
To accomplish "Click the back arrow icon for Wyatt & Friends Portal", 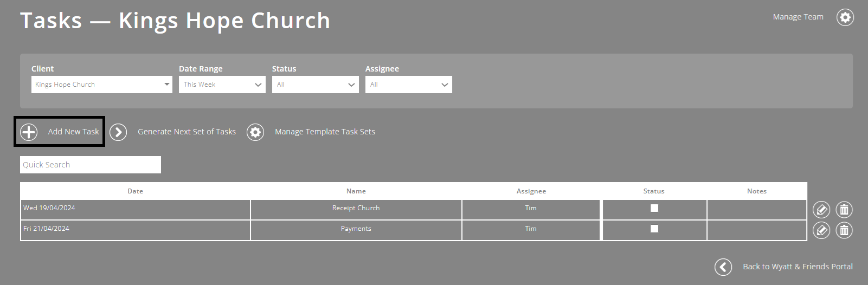I will pyautogui.click(x=723, y=267).
